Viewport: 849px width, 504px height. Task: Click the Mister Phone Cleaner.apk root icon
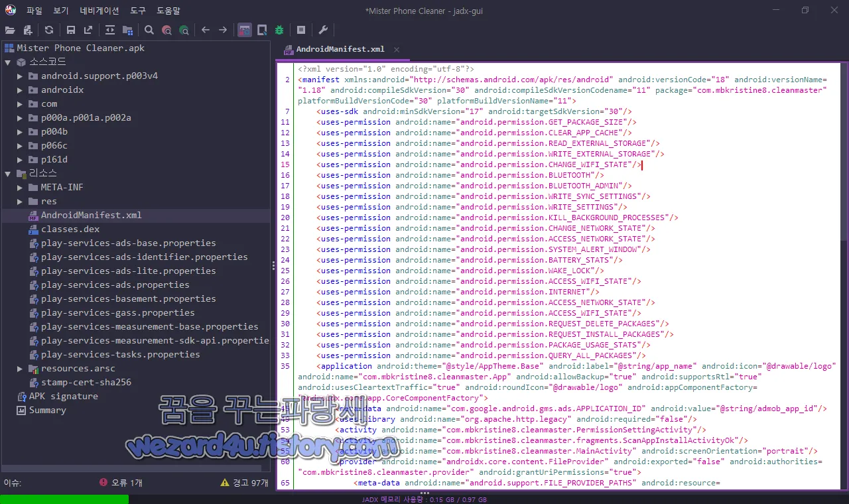[9, 48]
